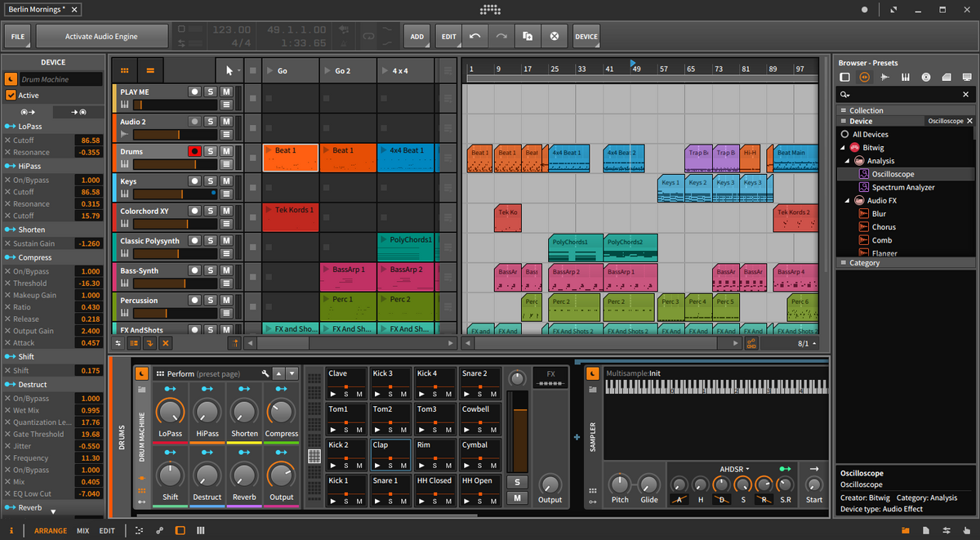Click the drum machine Output knob
980x540 pixels.
coord(550,484)
